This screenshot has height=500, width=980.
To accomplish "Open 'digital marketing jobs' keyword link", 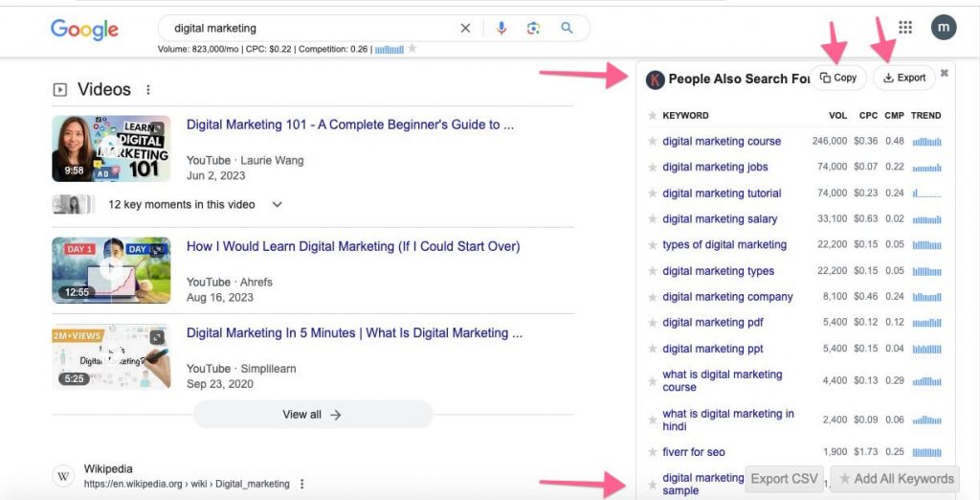I will click(715, 167).
